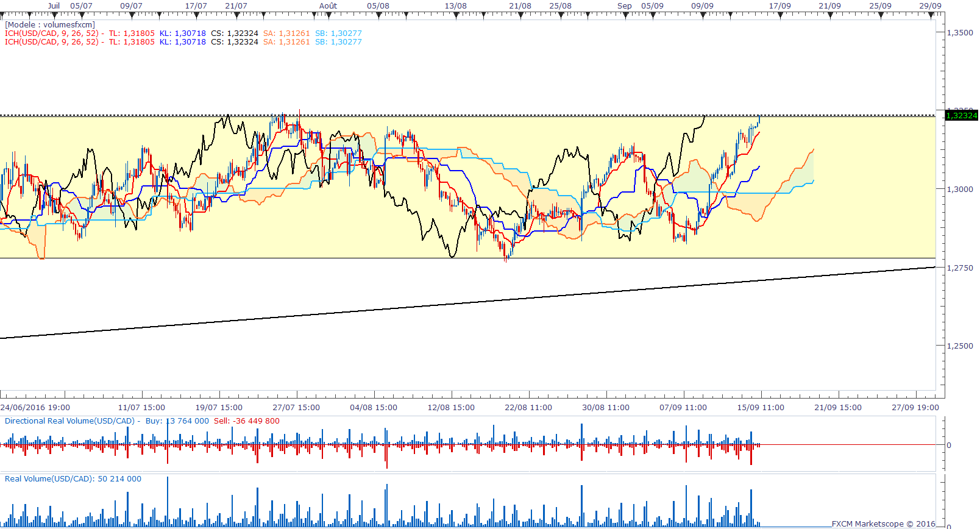Select the "04/08 15:00" time label
Viewport: 980px width, 529px height.
coord(374,408)
